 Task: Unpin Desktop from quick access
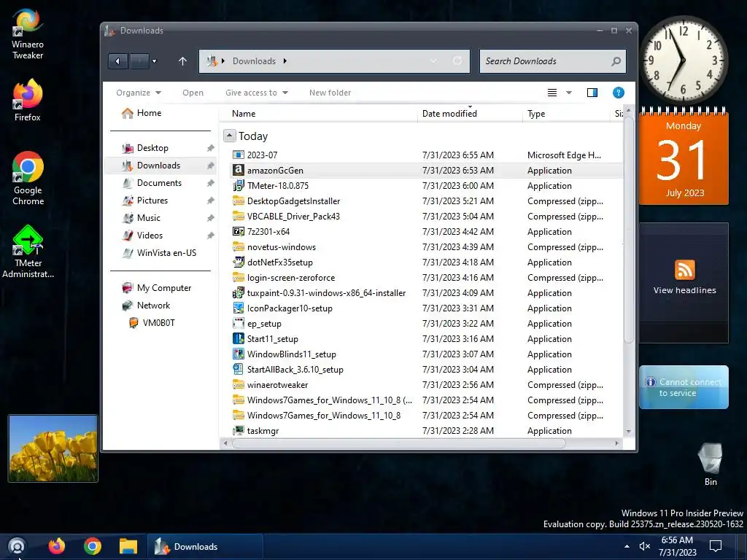[210, 148]
